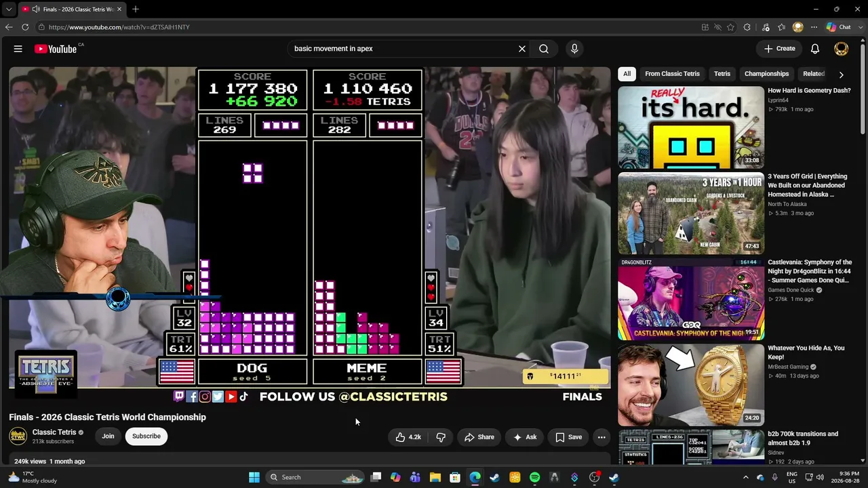Join the Classic Tetris channel membership
The image size is (868, 488).
108,436
